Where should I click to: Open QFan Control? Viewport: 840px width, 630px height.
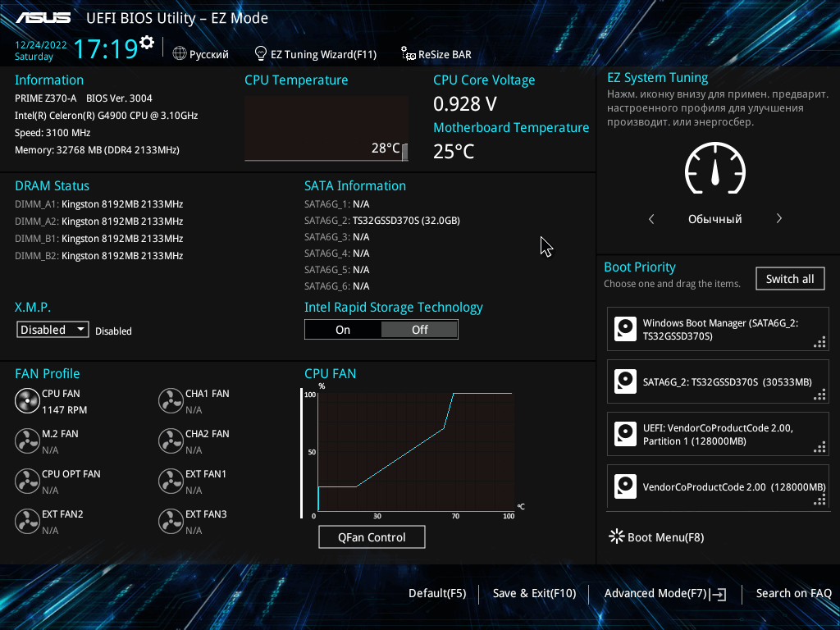(372, 536)
